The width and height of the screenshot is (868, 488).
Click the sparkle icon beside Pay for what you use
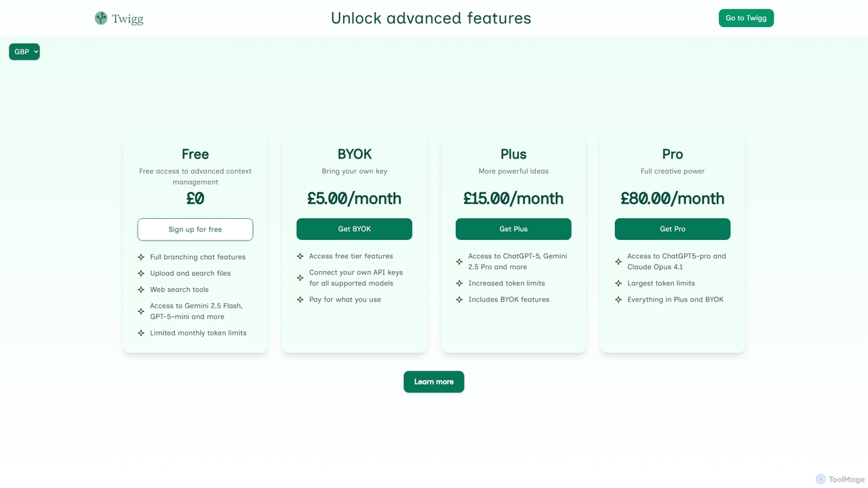pos(300,300)
